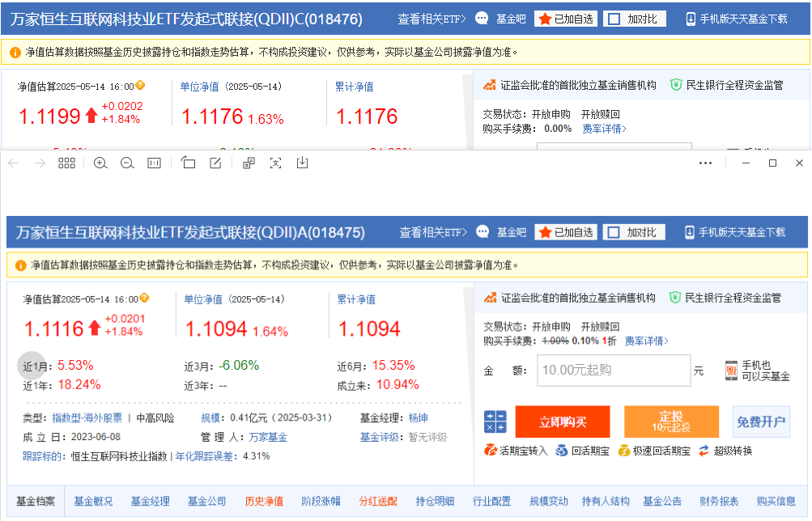Viewport: 812px width, 521px height.
Task: Click the 累计净值 link for fund A
Action: pyautogui.click(x=356, y=299)
